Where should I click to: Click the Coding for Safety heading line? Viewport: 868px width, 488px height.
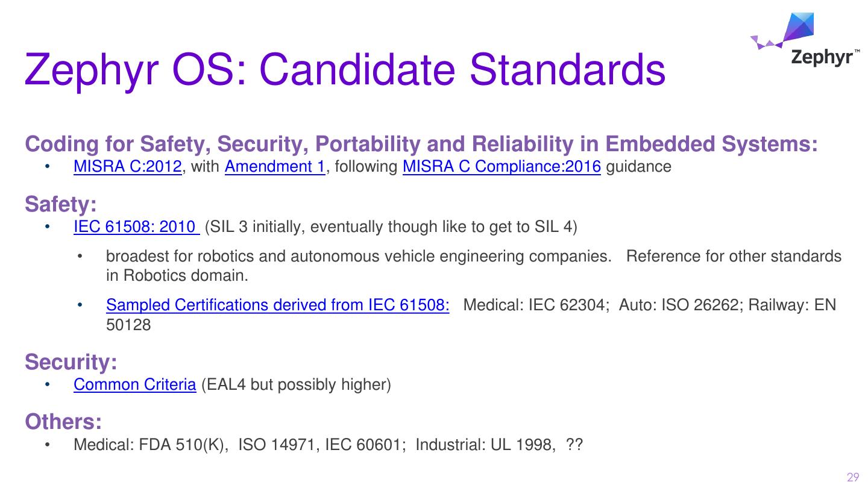point(421,144)
